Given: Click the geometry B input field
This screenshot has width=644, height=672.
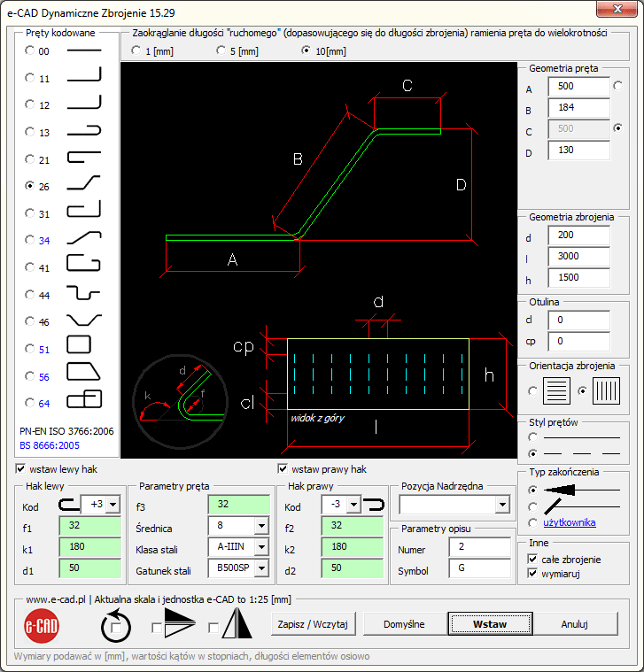Looking at the screenshot, I should tap(578, 107).
